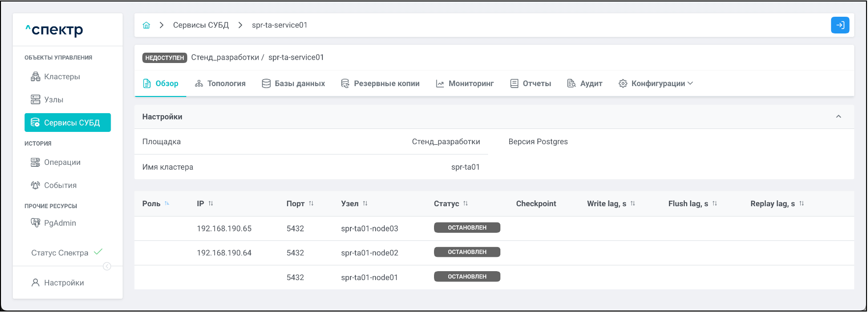Open the Мониторинг tab
The image size is (868, 312).
(x=465, y=84)
